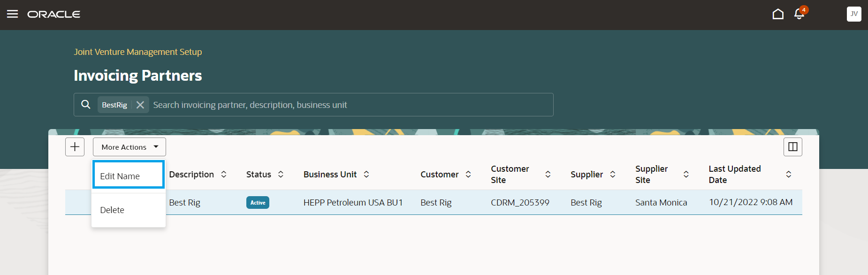Viewport: 868px width, 275px height.
Task: Click the Last Updated Date header
Action: point(735,174)
